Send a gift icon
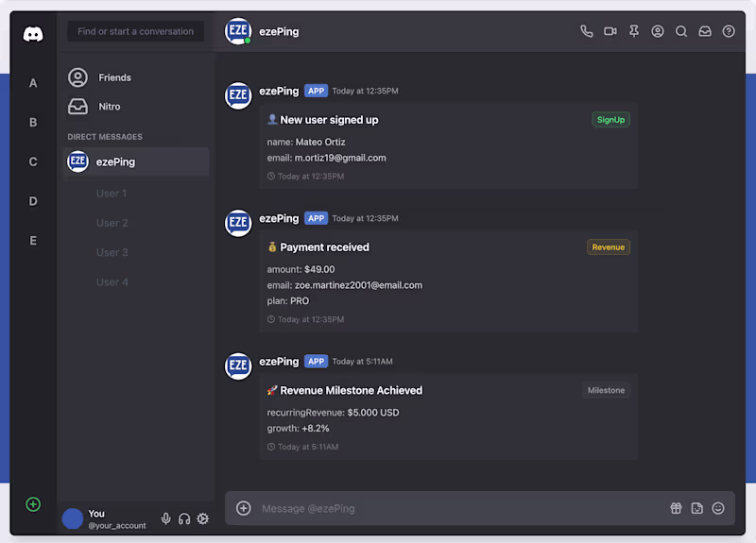The image size is (756, 543). click(677, 508)
